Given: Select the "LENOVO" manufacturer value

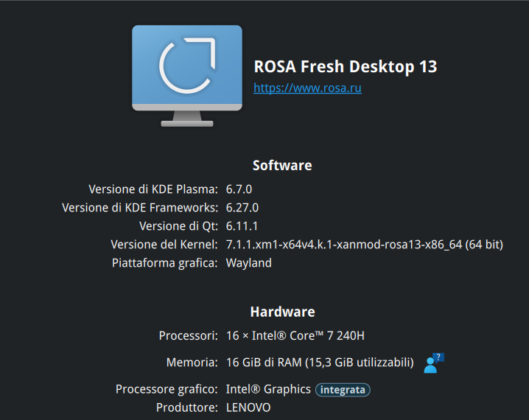Looking at the screenshot, I should 248,407.
